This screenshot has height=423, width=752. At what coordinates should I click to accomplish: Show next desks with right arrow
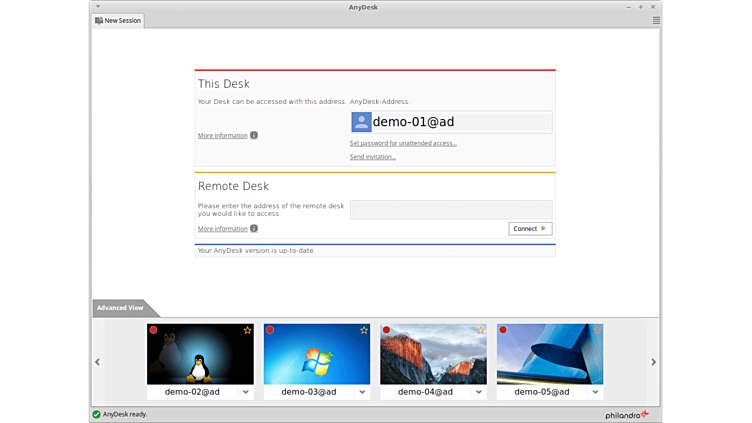pos(653,362)
